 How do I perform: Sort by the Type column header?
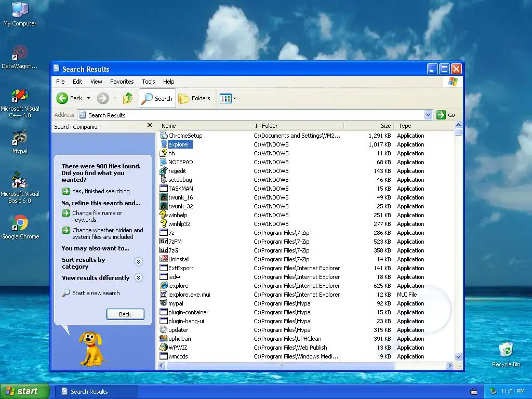[423, 126]
